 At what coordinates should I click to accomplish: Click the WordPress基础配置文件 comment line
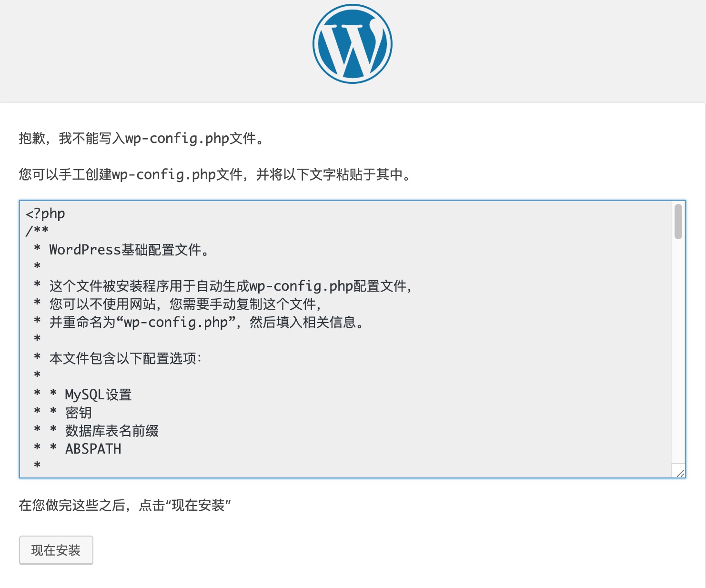[129, 250]
